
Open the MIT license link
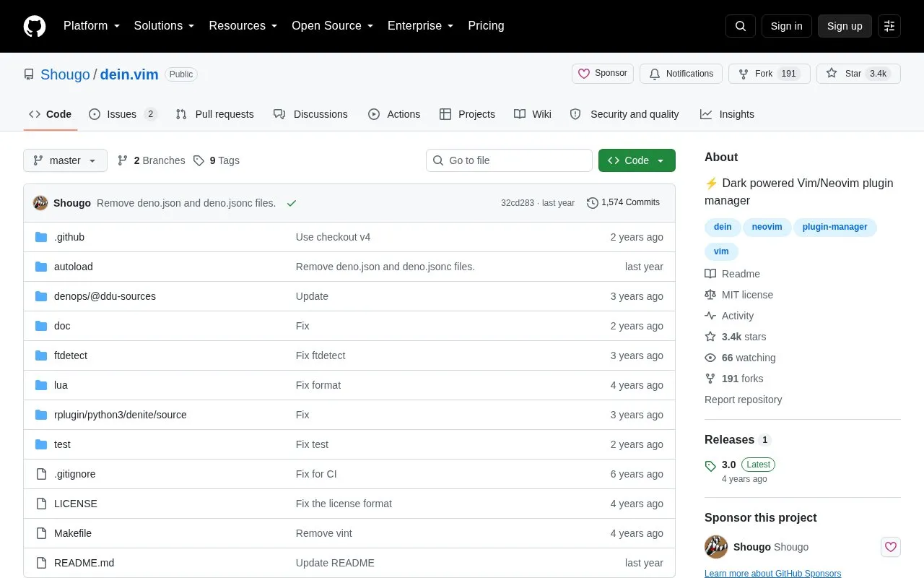pyautogui.click(x=747, y=295)
